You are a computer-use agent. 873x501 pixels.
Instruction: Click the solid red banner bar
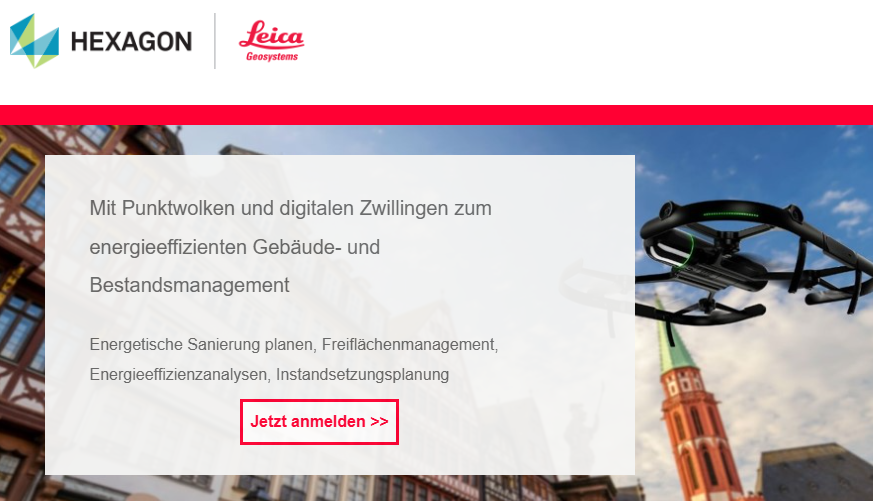[436, 115]
